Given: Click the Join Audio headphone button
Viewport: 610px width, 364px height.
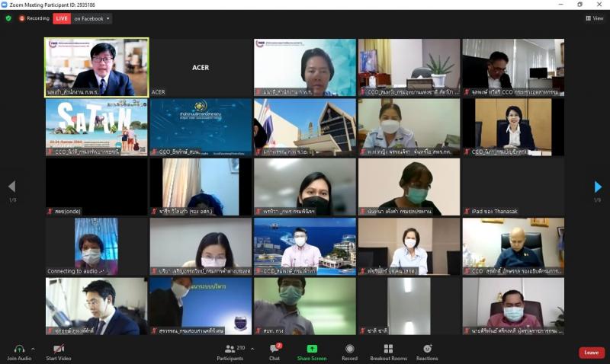Looking at the screenshot, I should [19, 353].
